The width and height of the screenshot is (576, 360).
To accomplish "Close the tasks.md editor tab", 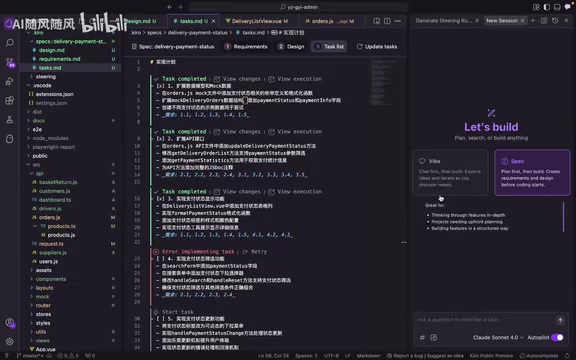I will click(x=213, y=21).
